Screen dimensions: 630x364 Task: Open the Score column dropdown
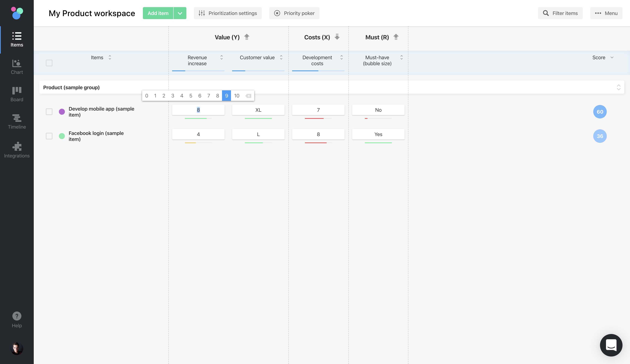(x=612, y=58)
